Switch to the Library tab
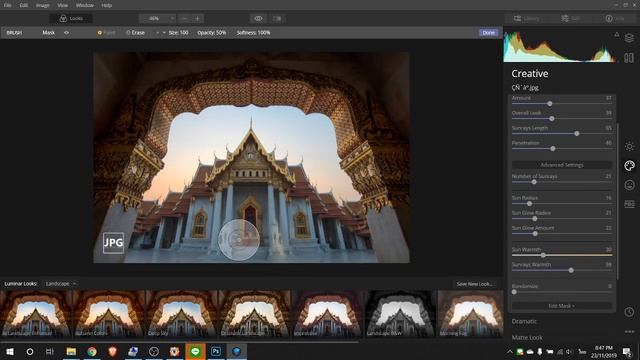640x360 pixels. tap(527, 18)
